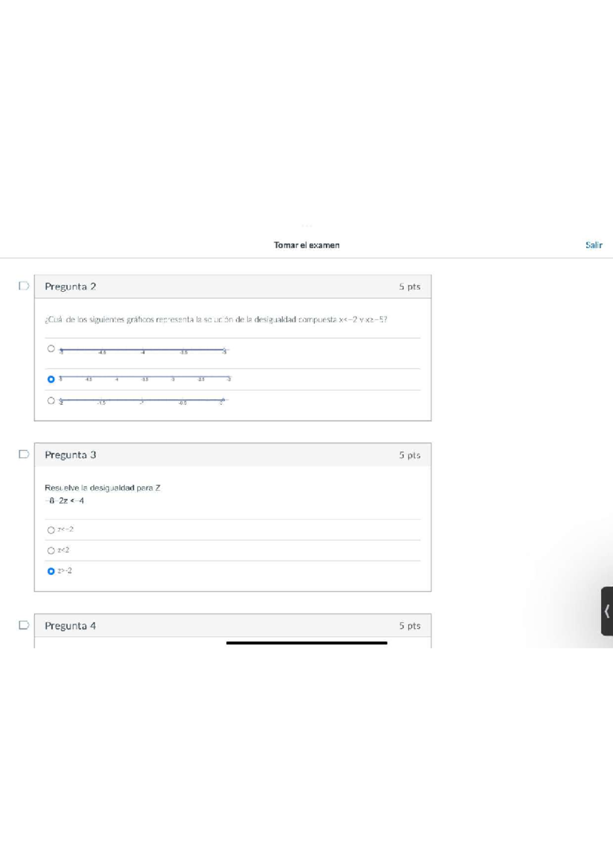
Task: Open the collapsed side panel arrow
Action: click(607, 611)
